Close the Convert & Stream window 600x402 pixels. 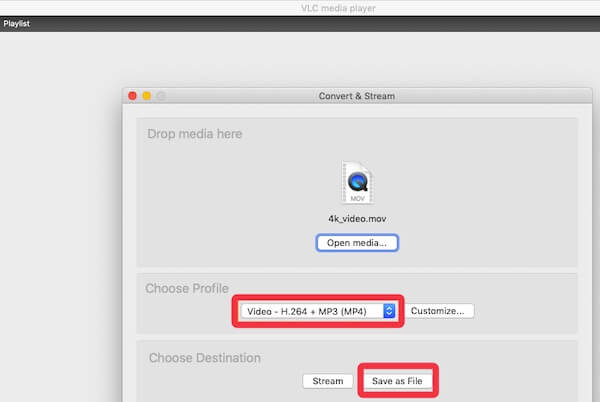point(132,96)
